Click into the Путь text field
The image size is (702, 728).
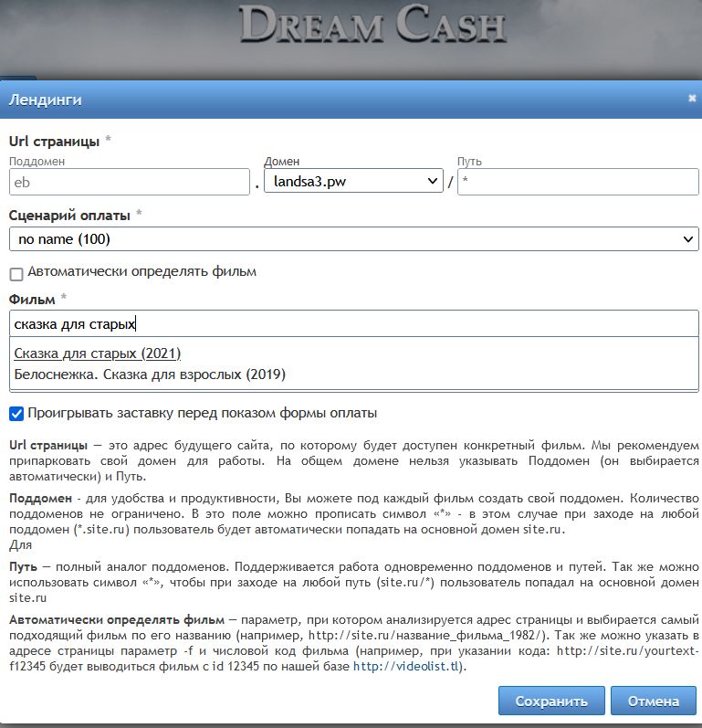click(x=577, y=182)
